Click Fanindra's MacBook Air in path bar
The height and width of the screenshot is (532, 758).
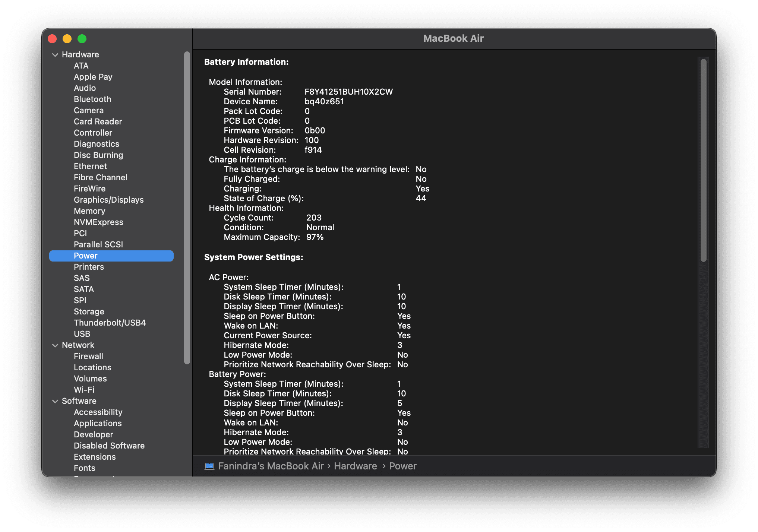271,466
